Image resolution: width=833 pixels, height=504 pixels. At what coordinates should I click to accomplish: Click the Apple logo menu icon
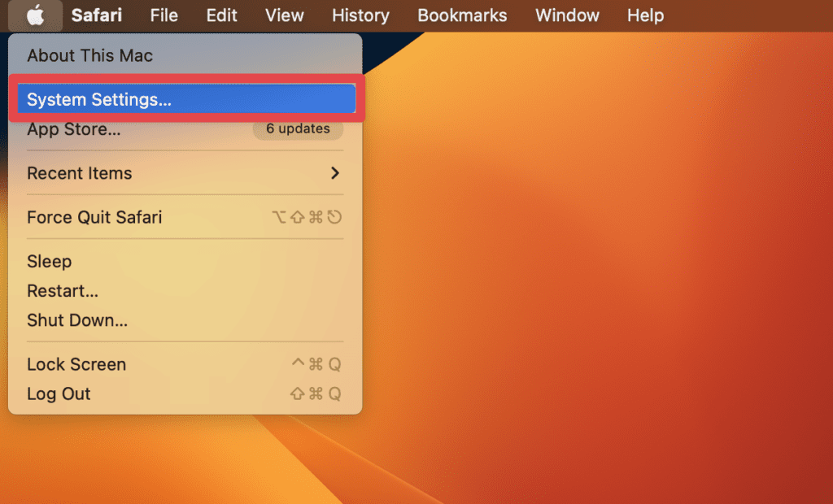pyautogui.click(x=35, y=15)
